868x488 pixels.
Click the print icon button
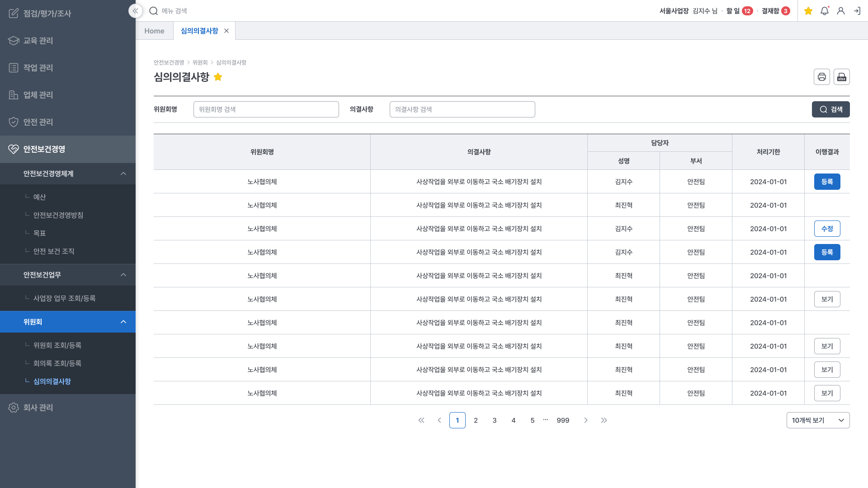[821, 77]
